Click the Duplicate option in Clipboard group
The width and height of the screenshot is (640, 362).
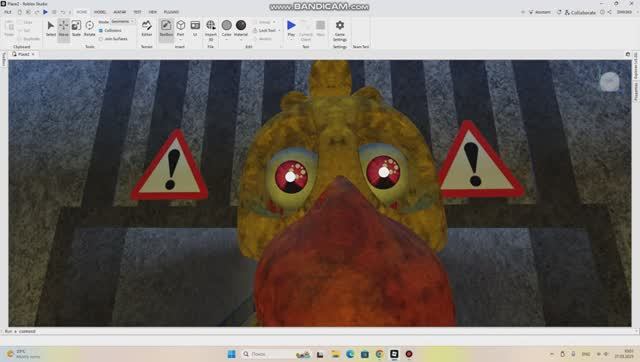[x=29, y=39]
